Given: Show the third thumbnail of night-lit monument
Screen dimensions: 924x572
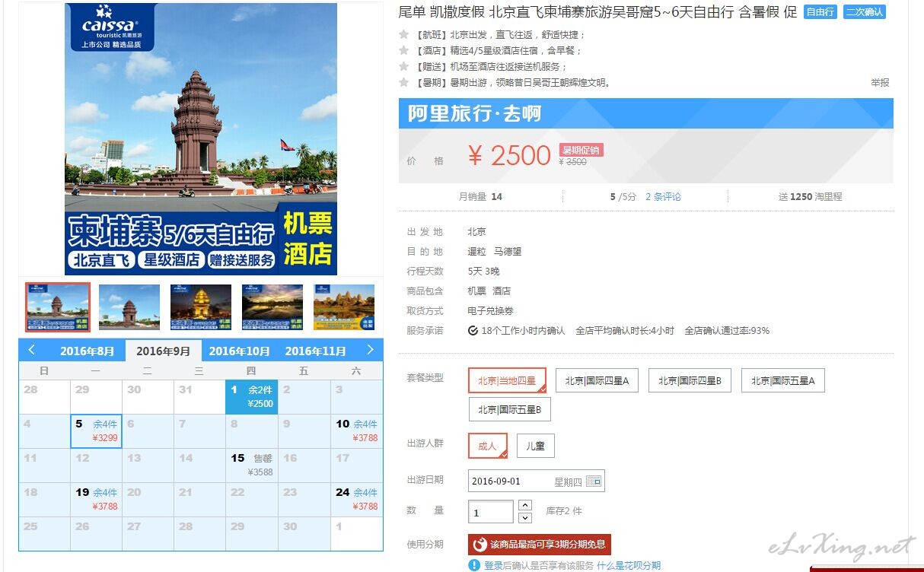Looking at the screenshot, I should coord(201,307).
